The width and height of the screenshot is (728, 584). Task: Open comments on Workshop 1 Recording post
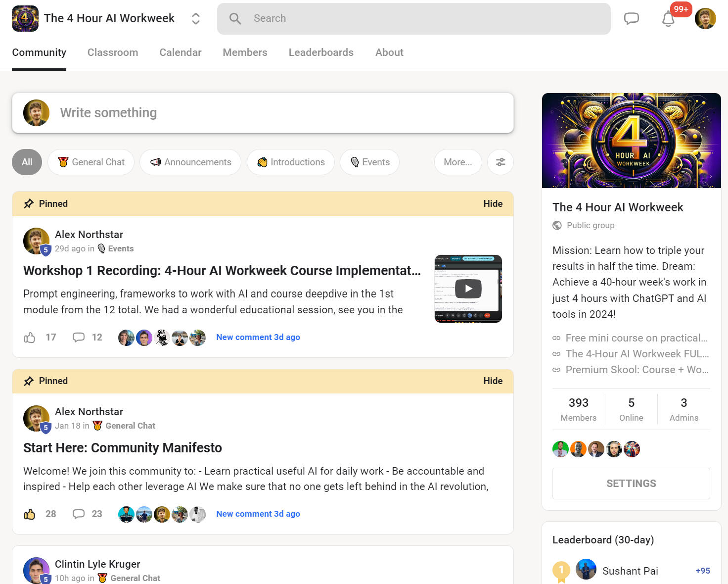(79, 338)
